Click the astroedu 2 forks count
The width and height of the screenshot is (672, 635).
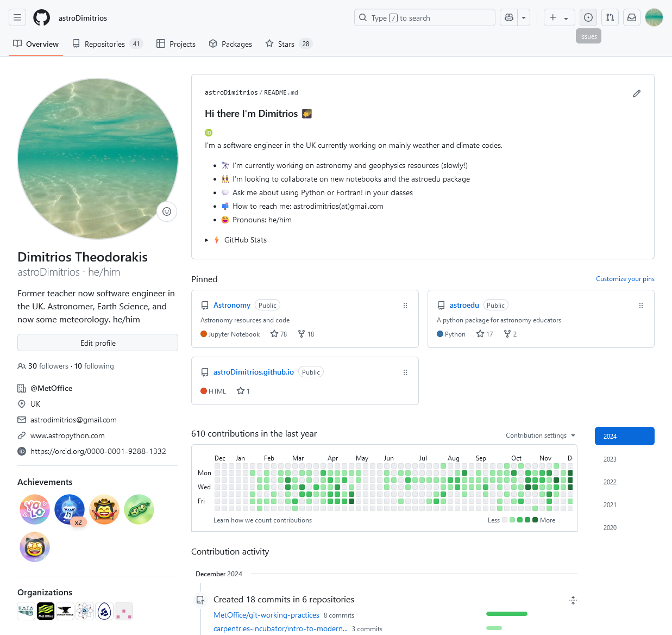pos(511,334)
